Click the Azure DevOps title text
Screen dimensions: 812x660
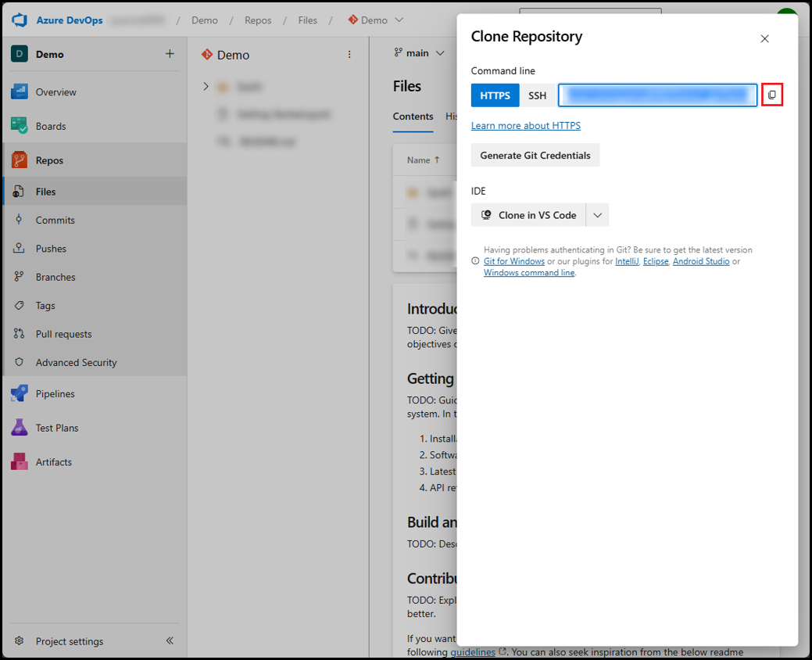click(x=70, y=20)
